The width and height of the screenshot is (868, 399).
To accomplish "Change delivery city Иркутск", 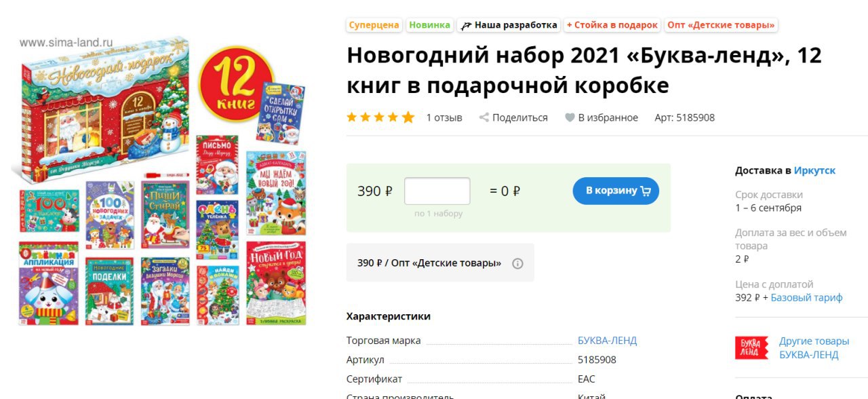I will (x=814, y=170).
